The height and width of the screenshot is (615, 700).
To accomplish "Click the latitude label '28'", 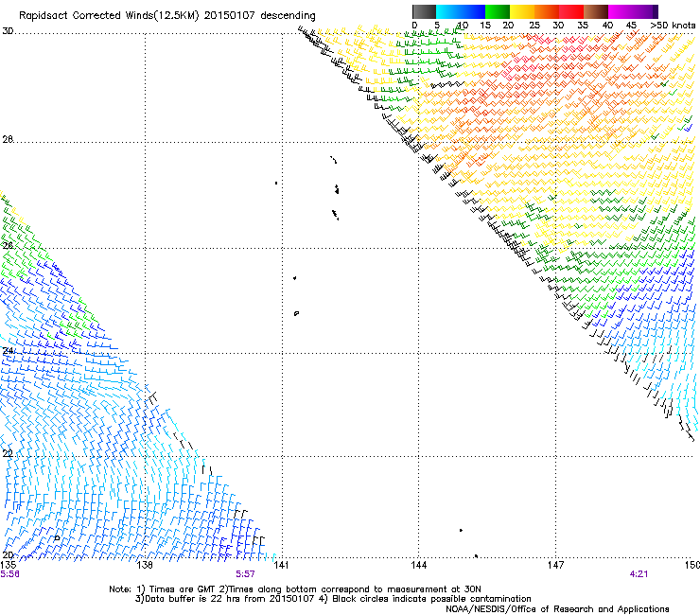I will pos(8,139).
